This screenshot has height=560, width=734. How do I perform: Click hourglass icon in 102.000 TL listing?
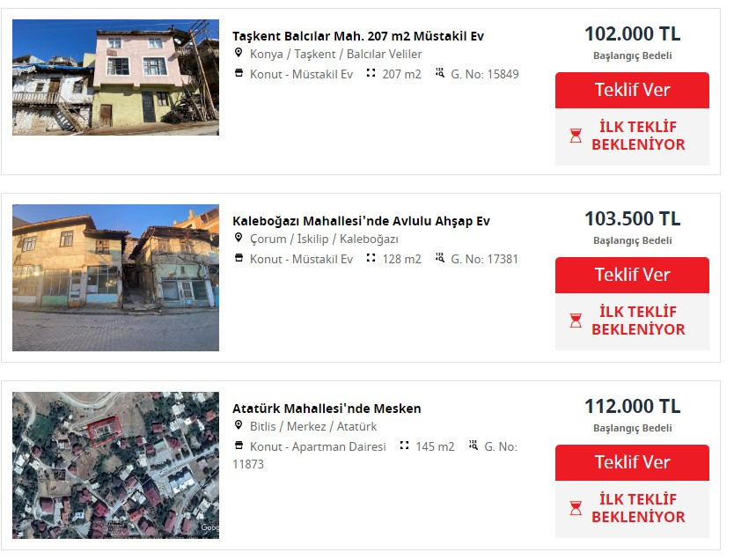click(576, 136)
